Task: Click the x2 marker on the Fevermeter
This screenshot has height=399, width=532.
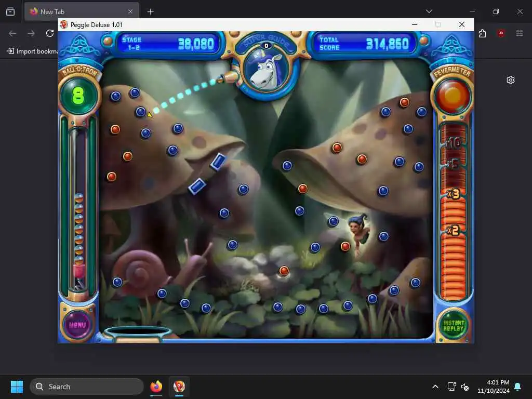Action: [453, 230]
